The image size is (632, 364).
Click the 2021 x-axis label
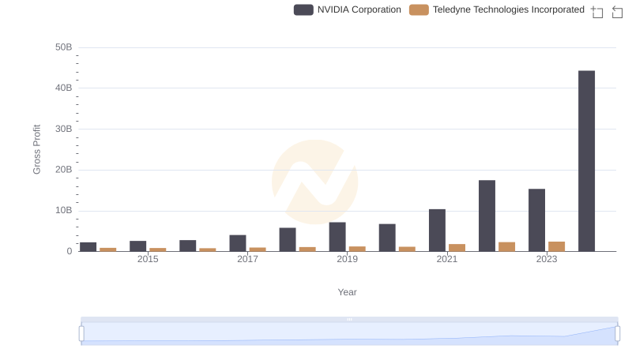(446, 259)
